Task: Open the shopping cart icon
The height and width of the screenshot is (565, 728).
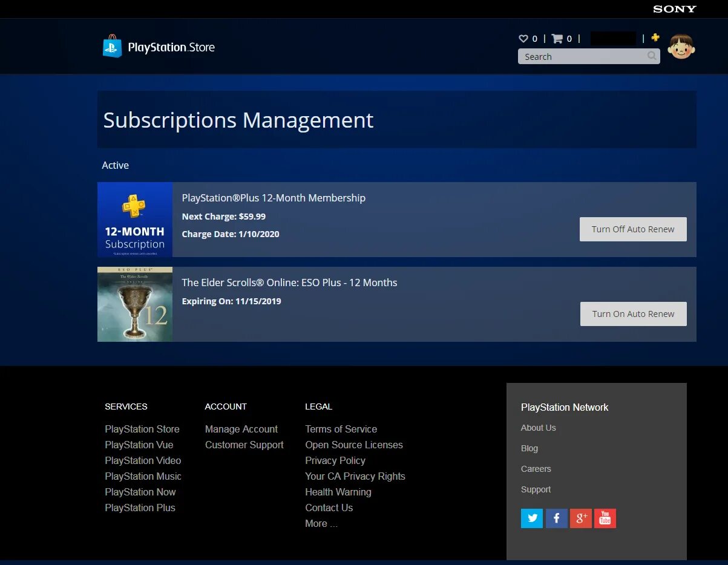Action: 557,39
